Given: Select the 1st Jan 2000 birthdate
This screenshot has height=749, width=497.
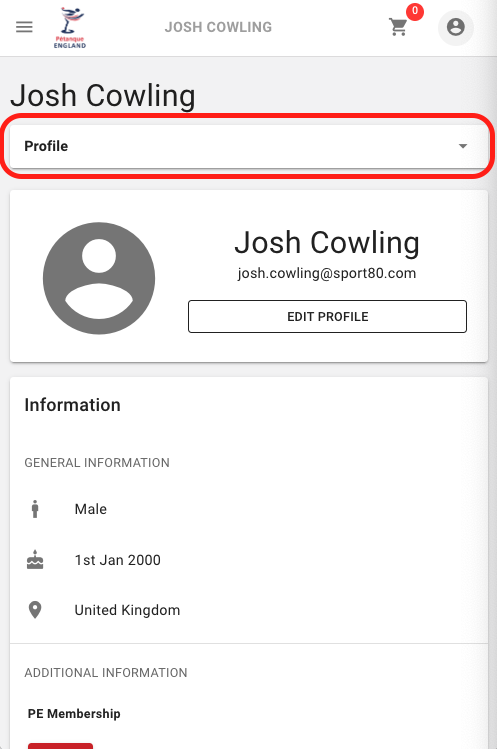Looking at the screenshot, I should point(118,560).
